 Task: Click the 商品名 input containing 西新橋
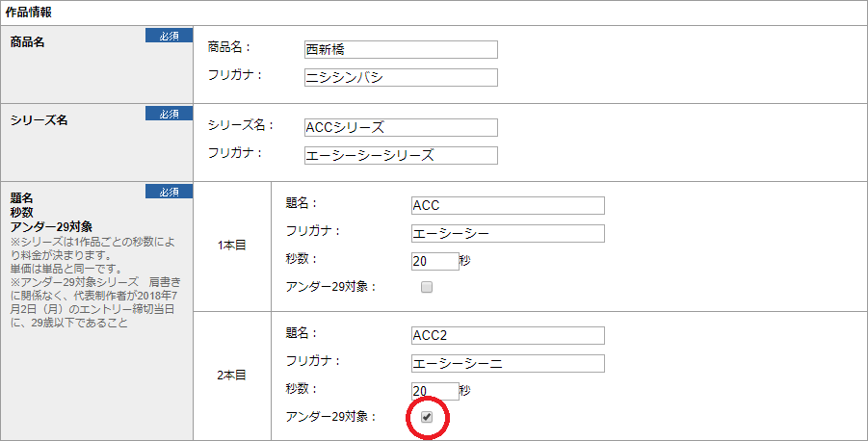401,49
